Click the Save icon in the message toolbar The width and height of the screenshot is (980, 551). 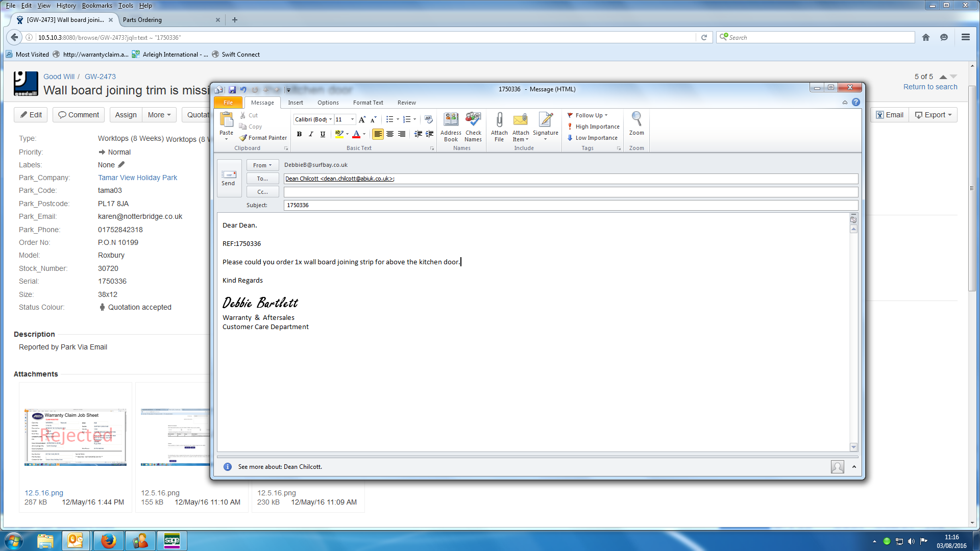tap(232, 89)
